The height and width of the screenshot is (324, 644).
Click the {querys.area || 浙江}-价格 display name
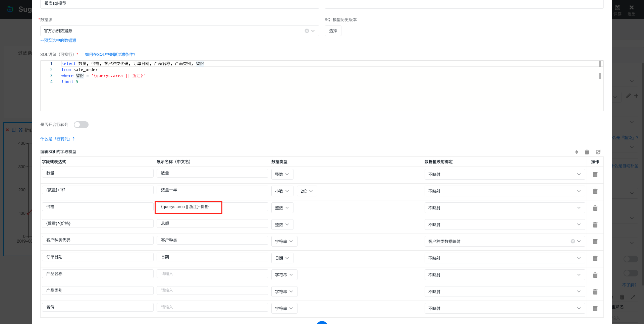click(212, 207)
